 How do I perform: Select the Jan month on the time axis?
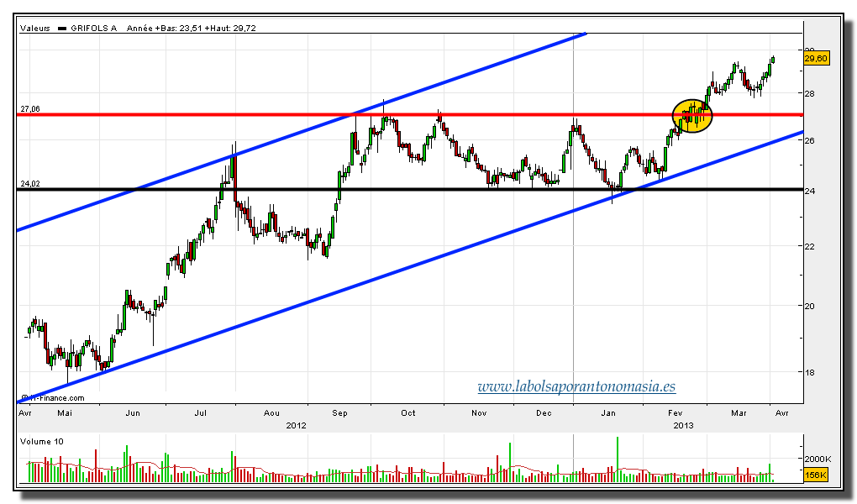[x=609, y=413]
